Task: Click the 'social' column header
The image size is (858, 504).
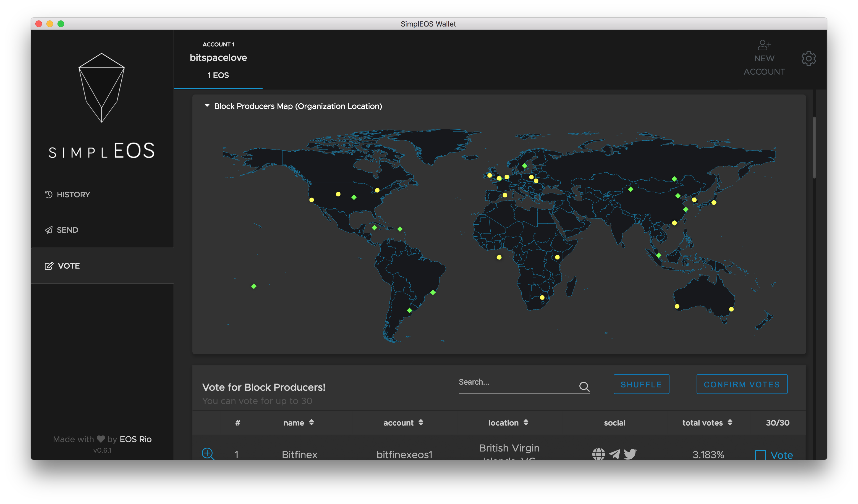Action: pyautogui.click(x=614, y=423)
